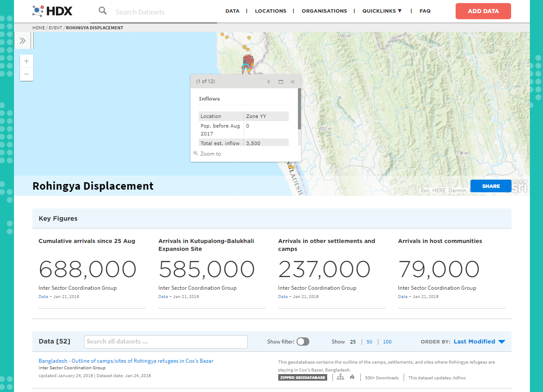Click the flame trending icon

(352, 378)
